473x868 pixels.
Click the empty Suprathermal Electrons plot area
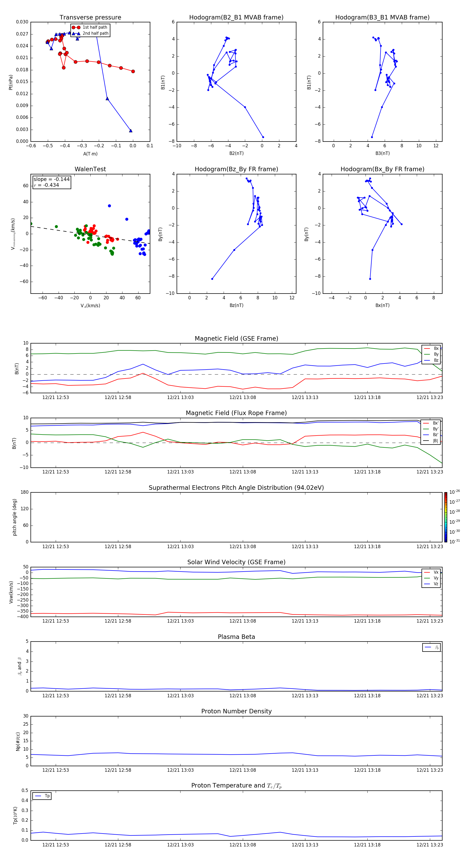point(236,517)
